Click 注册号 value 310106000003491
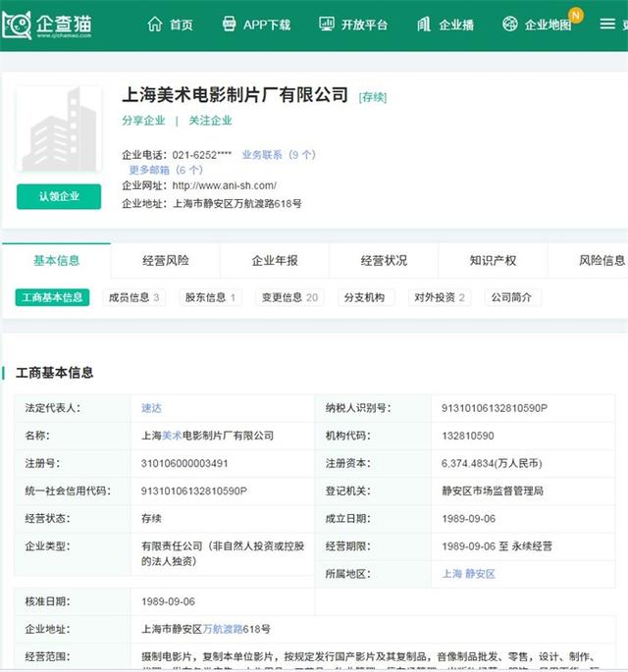 pos(184,463)
